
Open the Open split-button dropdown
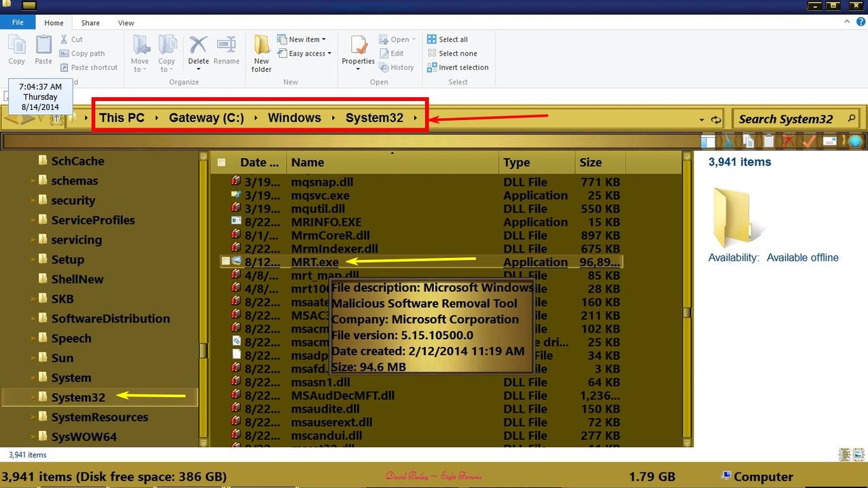[x=414, y=39]
